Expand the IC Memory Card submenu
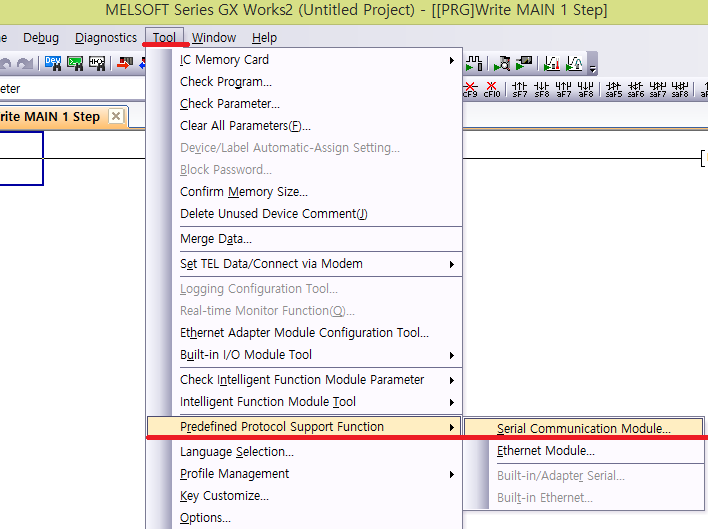This screenshot has width=708, height=529. pyautogui.click(x=317, y=60)
